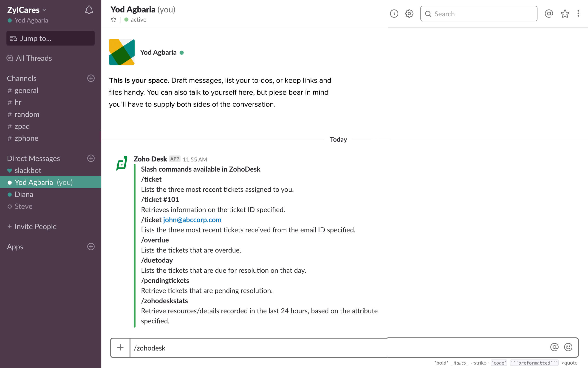Click Yod Agbaria status under workspace name

(28, 20)
